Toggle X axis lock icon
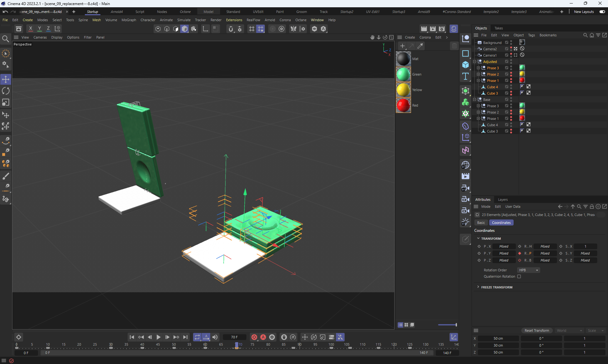The width and height of the screenshot is (608, 364). [x=31, y=28]
